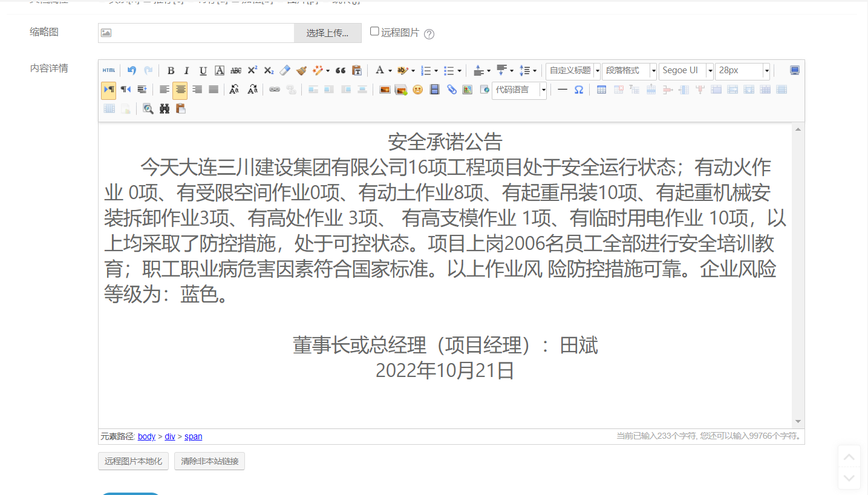Viewport: 868px width, 495px height.
Task: Select div in the element path
Action: 170,436
